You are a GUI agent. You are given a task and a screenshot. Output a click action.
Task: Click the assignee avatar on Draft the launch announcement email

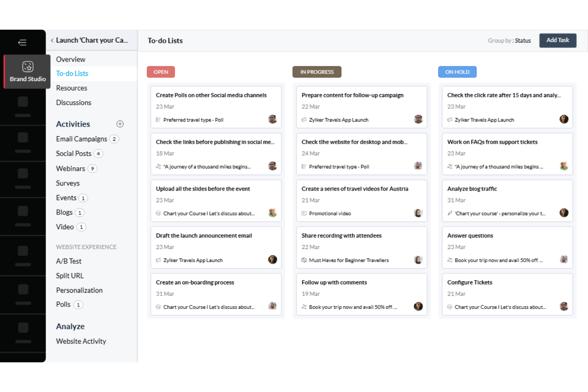(x=273, y=259)
